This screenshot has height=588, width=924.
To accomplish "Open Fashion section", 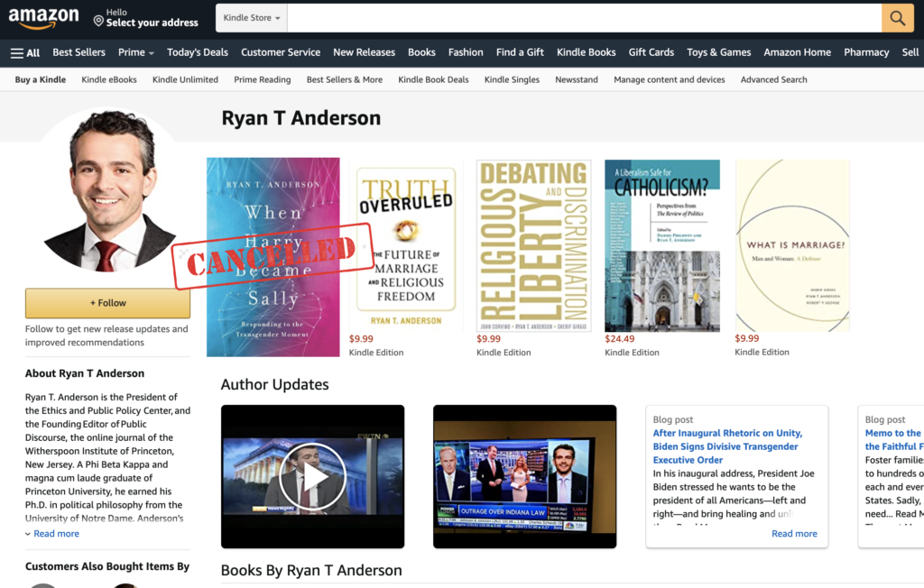I will pos(466,52).
